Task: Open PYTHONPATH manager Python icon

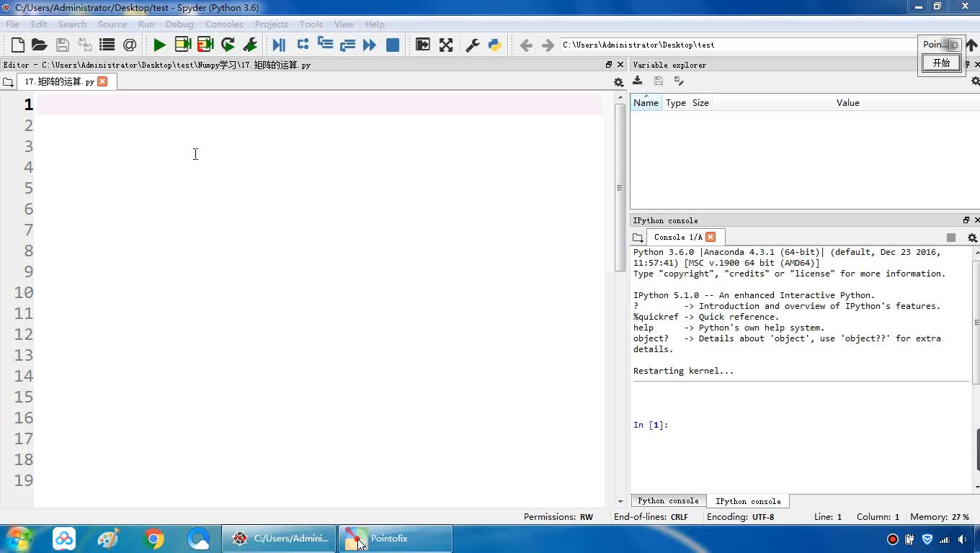Action: [x=494, y=45]
